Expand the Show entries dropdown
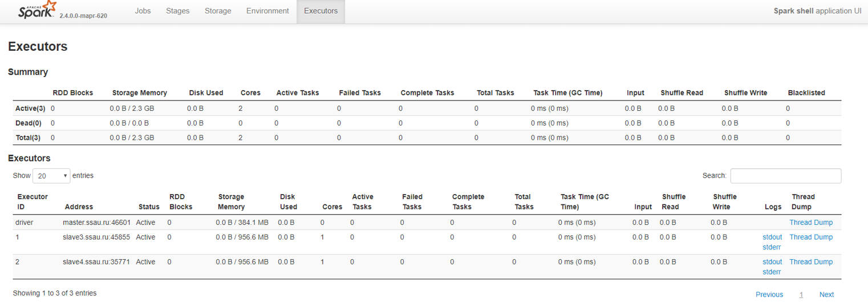Screen dimensions: 868x302 51,176
